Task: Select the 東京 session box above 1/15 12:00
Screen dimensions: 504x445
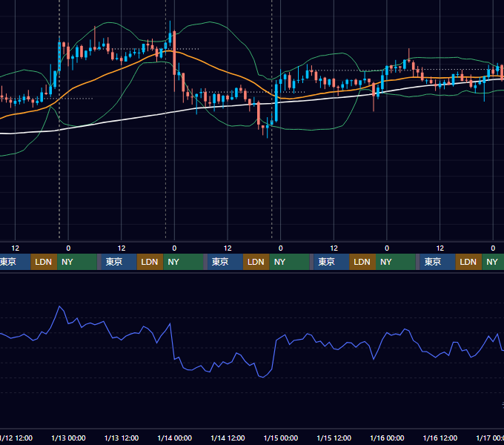Action: (331, 262)
